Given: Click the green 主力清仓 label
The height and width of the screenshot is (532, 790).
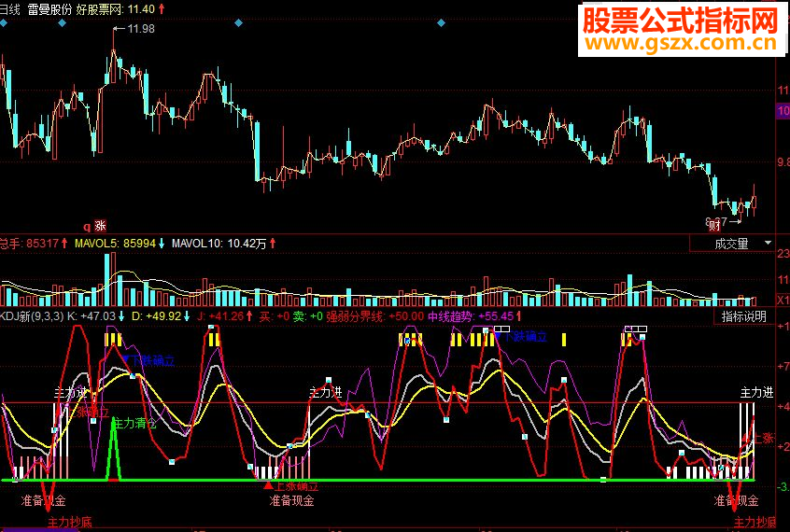Looking at the screenshot, I should tap(134, 423).
